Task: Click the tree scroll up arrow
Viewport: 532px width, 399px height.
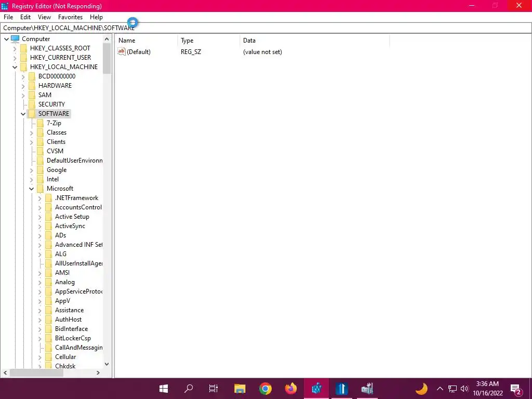Action: point(107,39)
